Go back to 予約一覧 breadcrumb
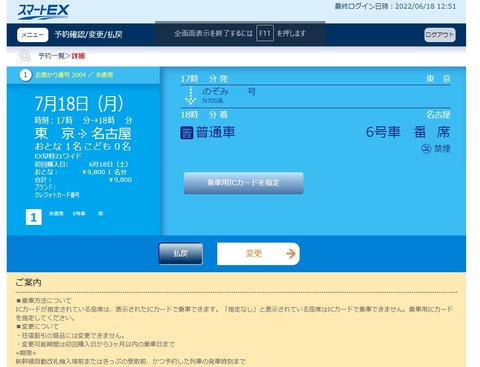Image resolution: width=480 pixels, height=367 pixels. coord(52,56)
